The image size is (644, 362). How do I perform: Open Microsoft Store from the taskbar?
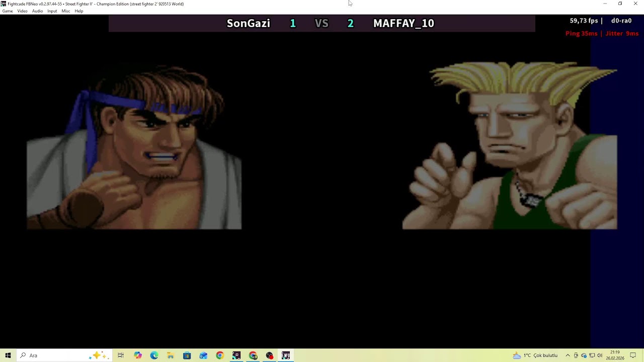187,355
